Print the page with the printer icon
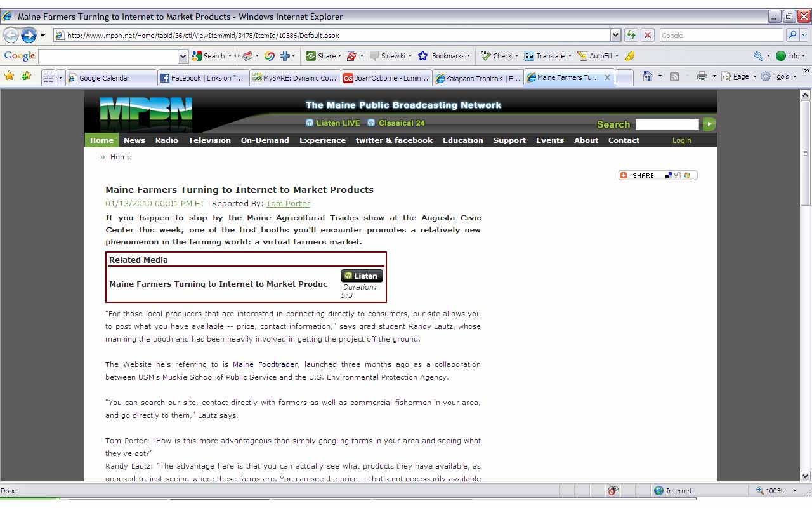This screenshot has width=812, height=508. click(x=702, y=76)
